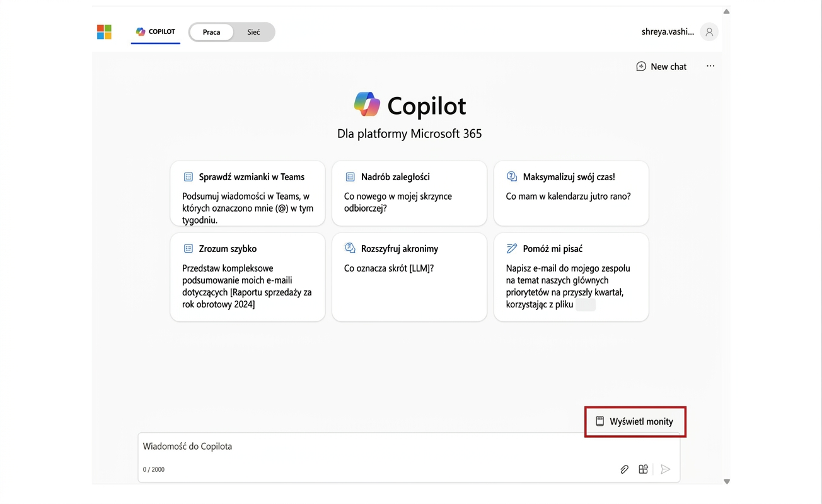Click the book icon in Wyświetl monity
Screen dimensions: 822x504
[600, 421]
